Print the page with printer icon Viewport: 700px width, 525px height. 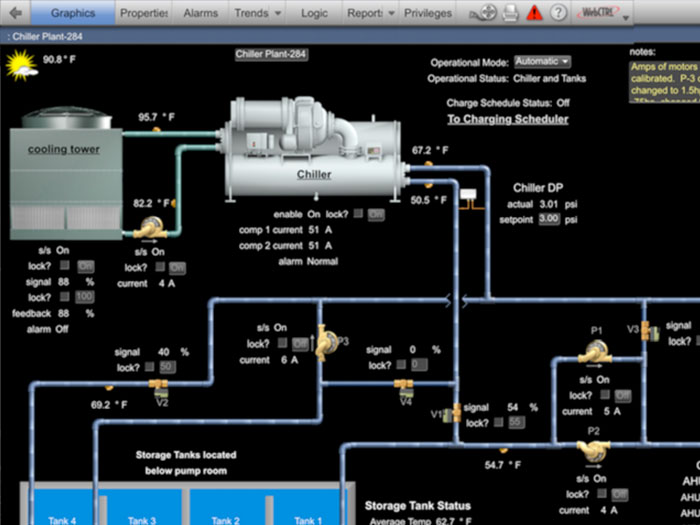click(x=509, y=13)
